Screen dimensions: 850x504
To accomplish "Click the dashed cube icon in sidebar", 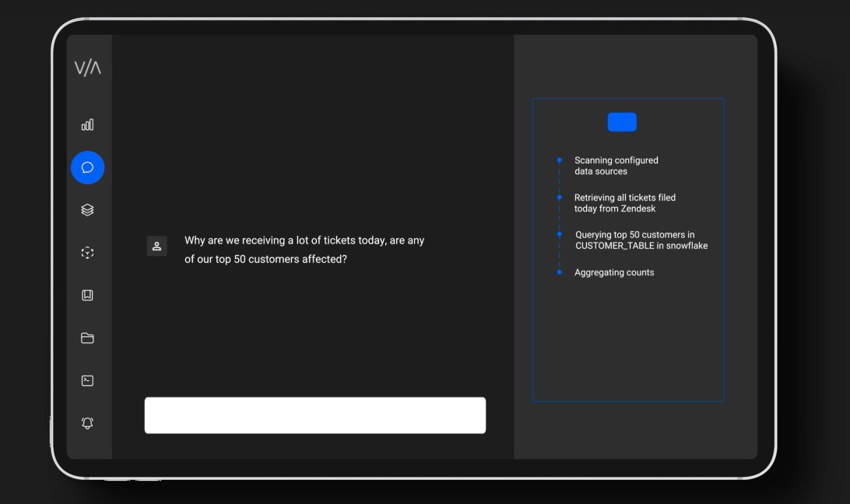I will (87, 253).
